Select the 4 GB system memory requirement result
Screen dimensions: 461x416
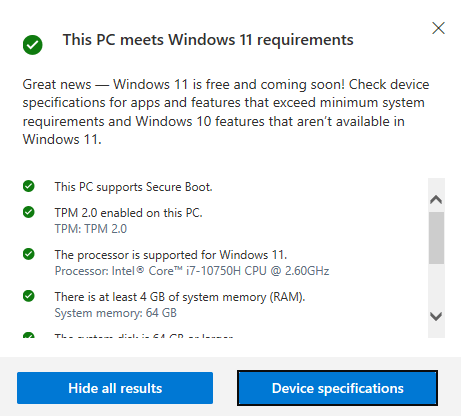tap(180, 297)
